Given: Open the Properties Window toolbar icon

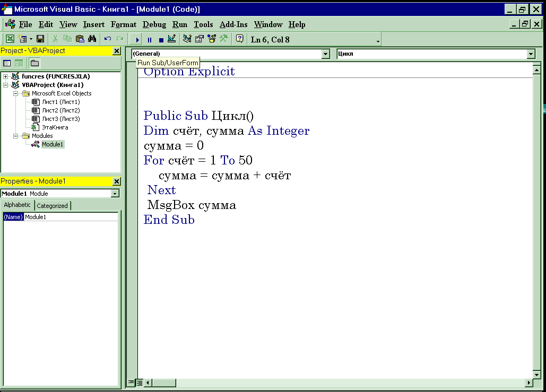Looking at the screenshot, I should coord(199,39).
